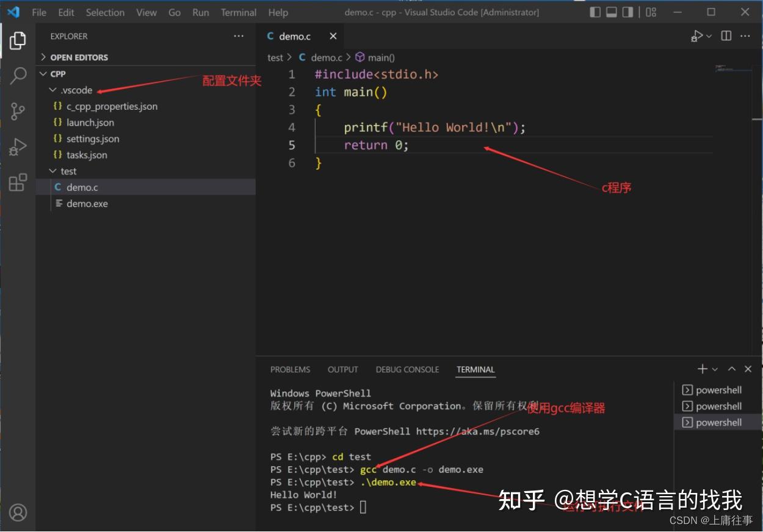Open the Explorer view in the activity bar

click(x=17, y=40)
